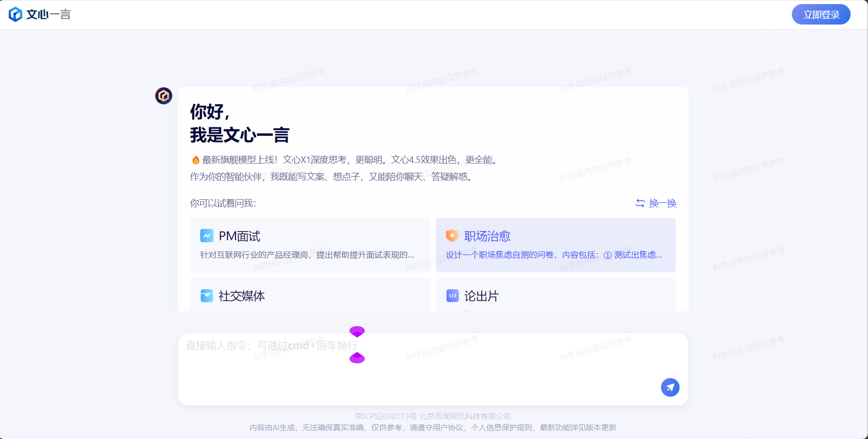Click the 社交媒体 card's blue icon
Viewport: 868px width, 439px height.
207,296
